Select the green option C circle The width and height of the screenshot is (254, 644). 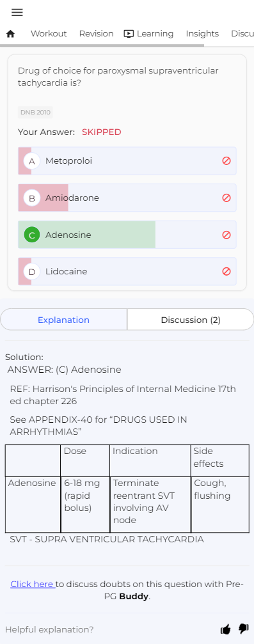[31, 235]
